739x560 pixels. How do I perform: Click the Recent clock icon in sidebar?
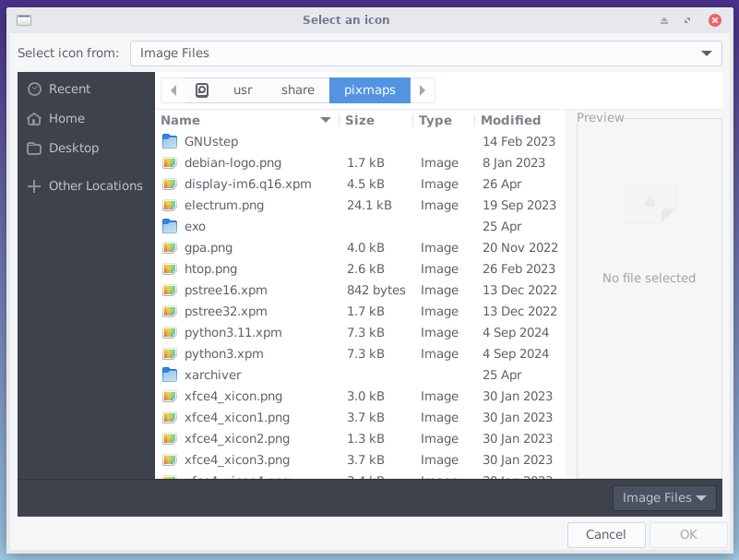35,89
